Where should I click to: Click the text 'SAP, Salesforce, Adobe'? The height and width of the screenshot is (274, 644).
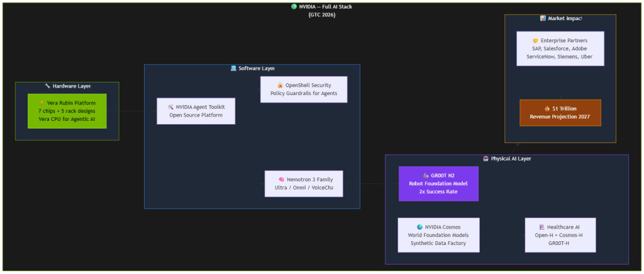[560, 49]
